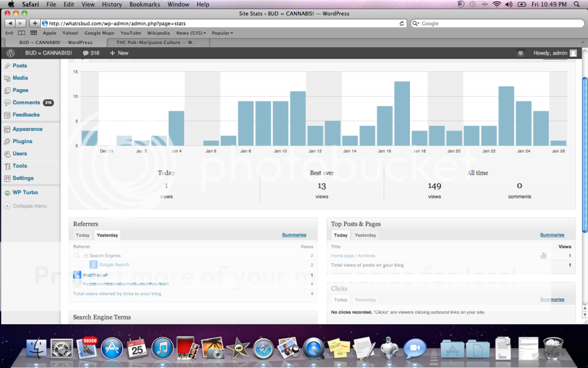The image size is (588, 368).
Task: Switch Referrers to the Today tab
Action: (x=83, y=235)
